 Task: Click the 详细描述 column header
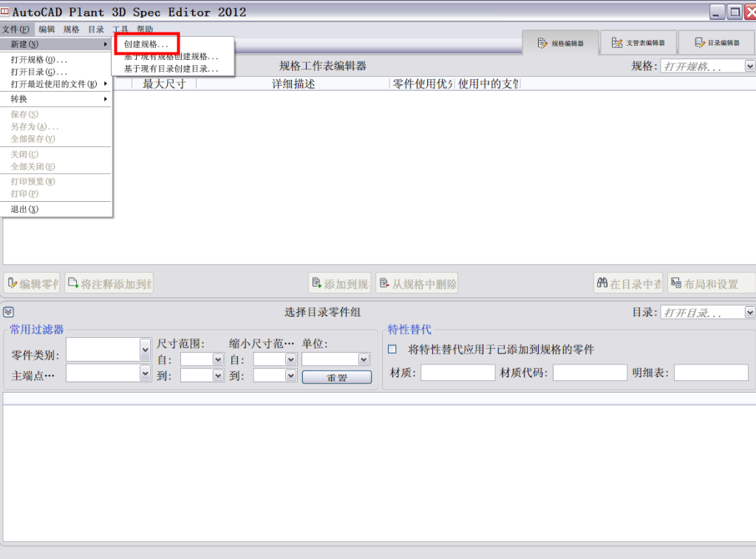point(293,84)
